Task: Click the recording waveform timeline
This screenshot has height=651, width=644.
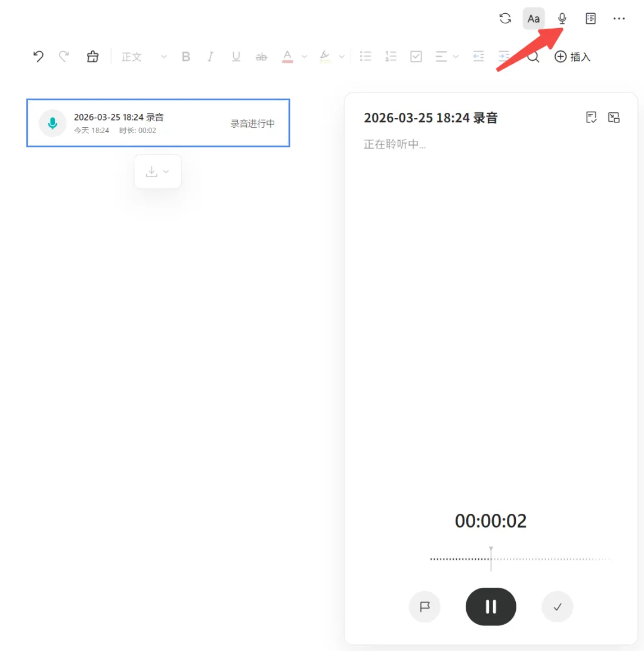Action: point(521,559)
